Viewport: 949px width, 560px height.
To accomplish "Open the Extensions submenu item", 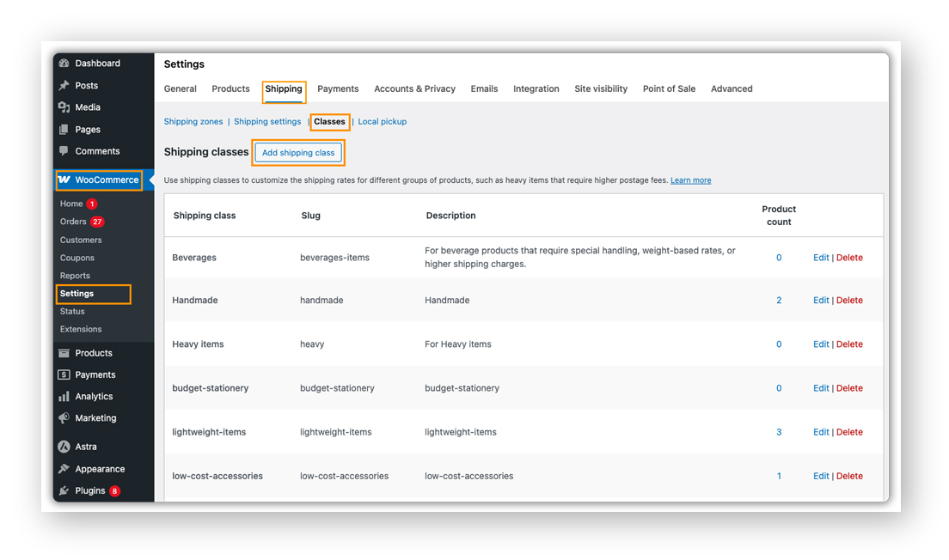I will pos(81,329).
